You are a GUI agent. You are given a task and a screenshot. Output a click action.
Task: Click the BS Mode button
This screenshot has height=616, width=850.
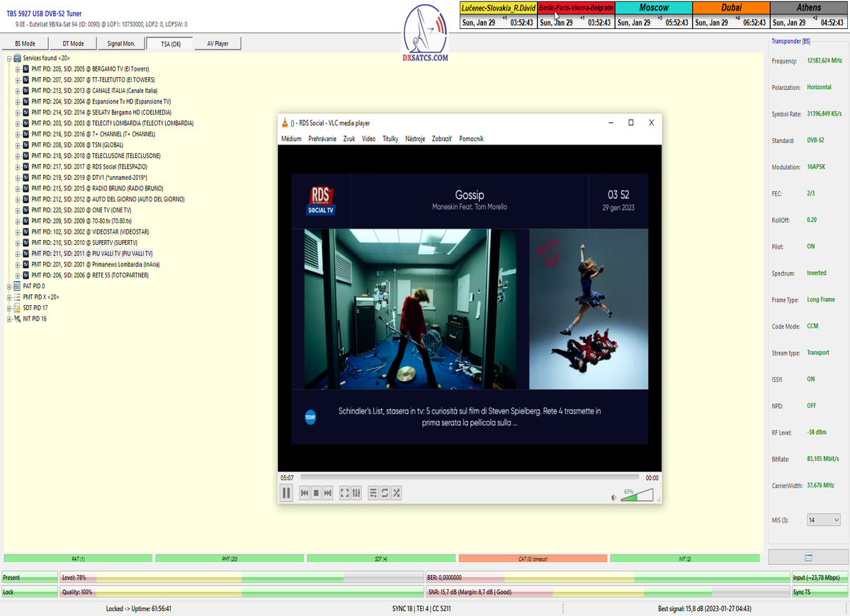pyautogui.click(x=25, y=44)
